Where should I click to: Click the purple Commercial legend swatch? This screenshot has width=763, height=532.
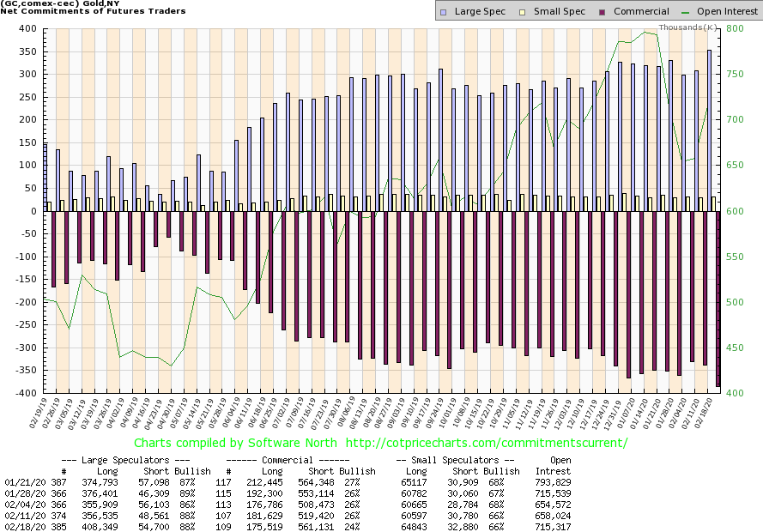click(x=604, y=11)
